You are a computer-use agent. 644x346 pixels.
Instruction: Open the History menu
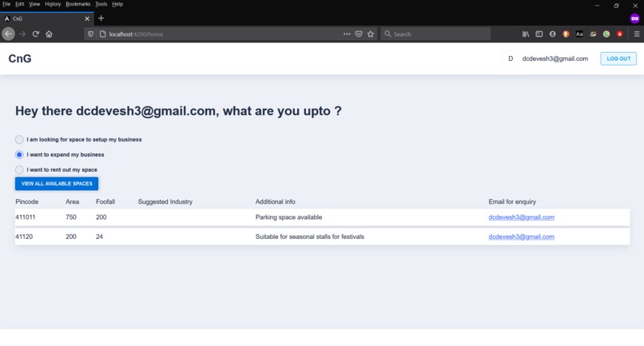[x=53, y=4]
